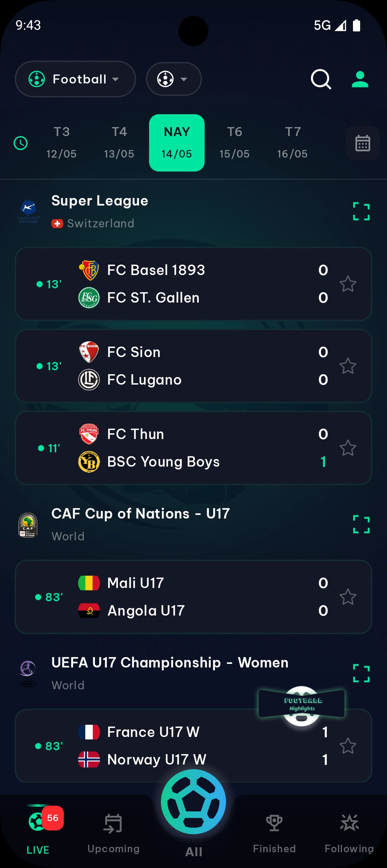Star the FC Sion vs Lugano match
Image resolution: width=387 pixels, height=868 pixels.
point(348,366)
